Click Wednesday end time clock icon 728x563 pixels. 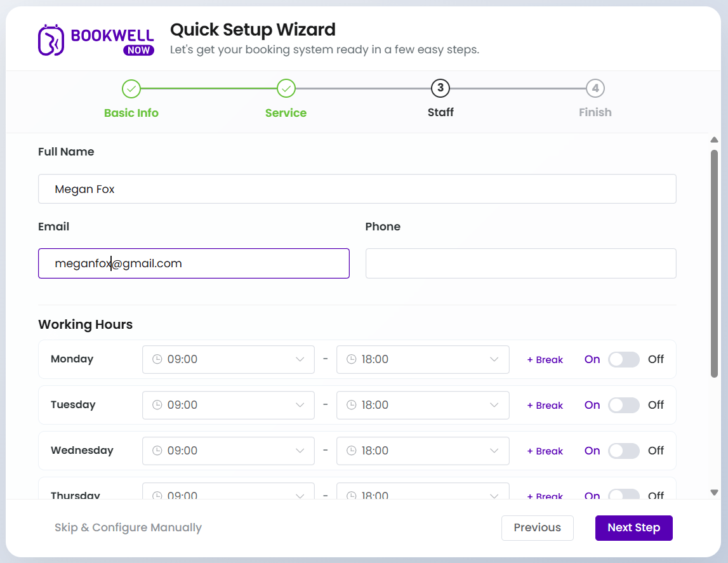pyautogui.click(x=352, y=450)
